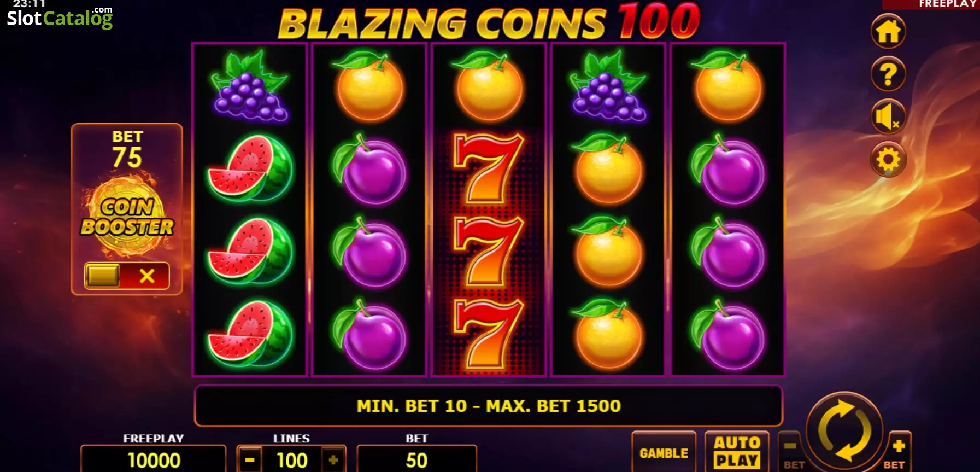
Task: Toggle the muted sound speaker icon
Action: (888, 116)
